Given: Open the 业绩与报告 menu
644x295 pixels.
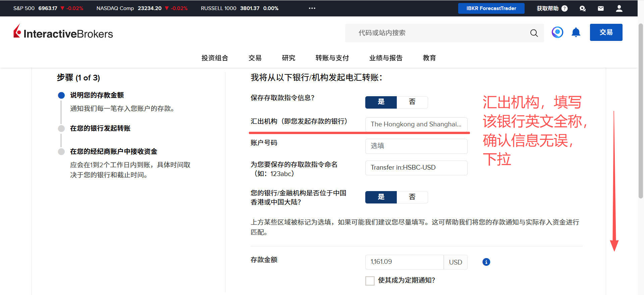Looking at the screenshot, I should [x=386, y=58].
